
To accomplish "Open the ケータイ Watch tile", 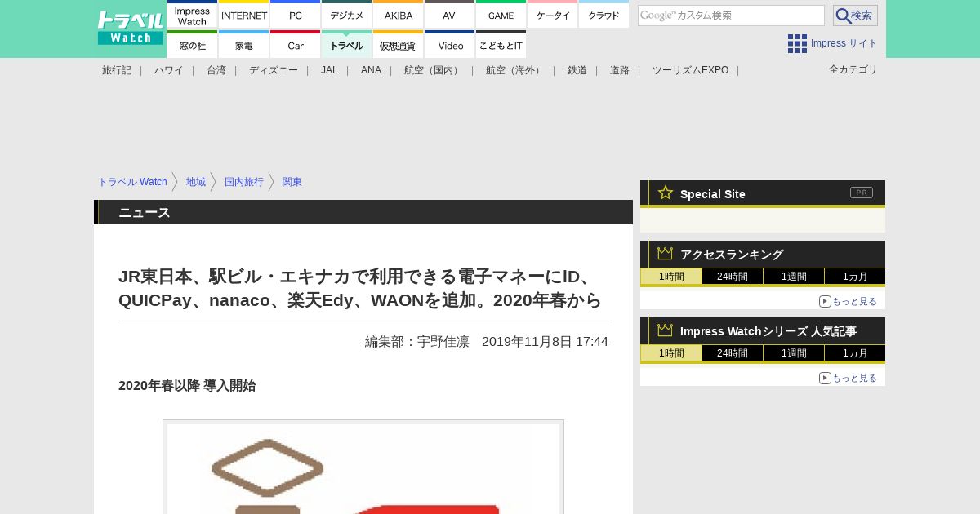I will click(552, 14).
